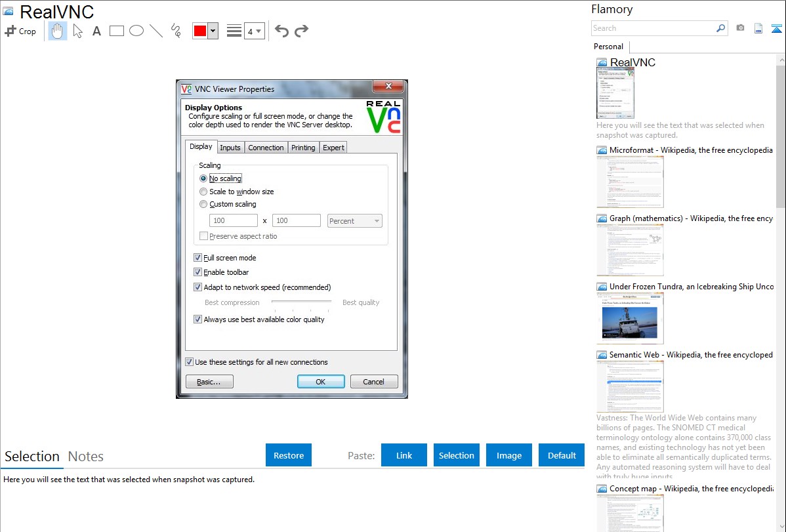Image resolution: width=786 pixels, height=532 pixels.
Task: Open the line width 4 dropdown
Action: point(255,31)
